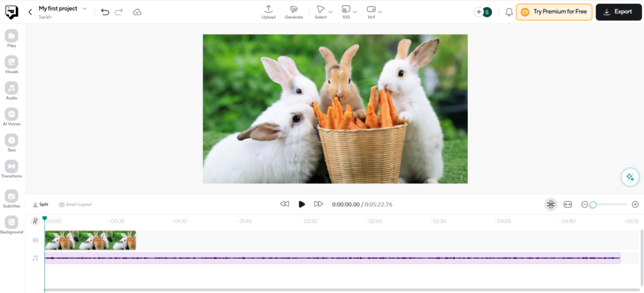The width and height of the screenshot is (644, 293).
Task: Click the Sarah name under the title
Action: point(45,17)
